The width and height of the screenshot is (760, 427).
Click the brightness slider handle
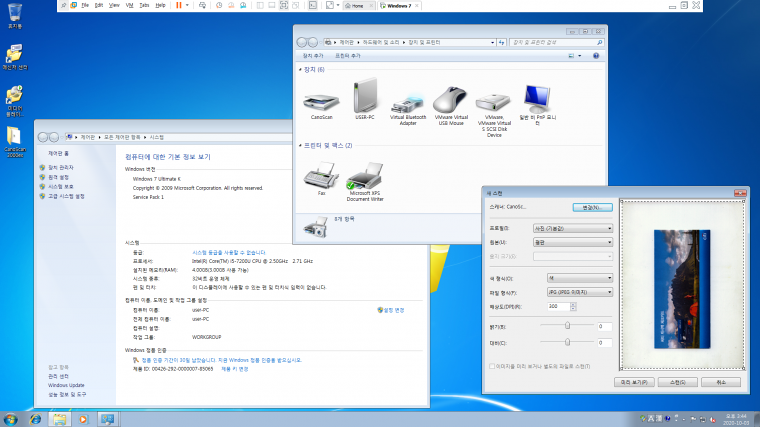click(567, 325)
